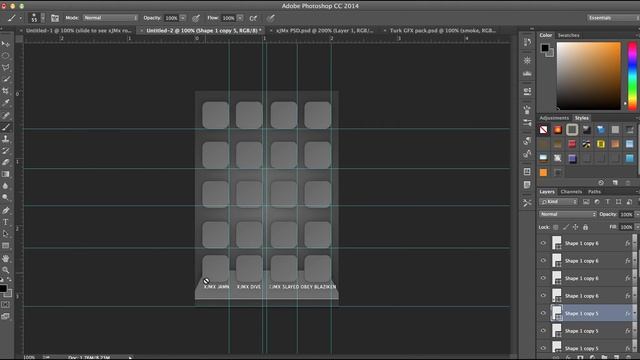
Task: Open the brush Opacity slider arrow
Action: (182, 18)
